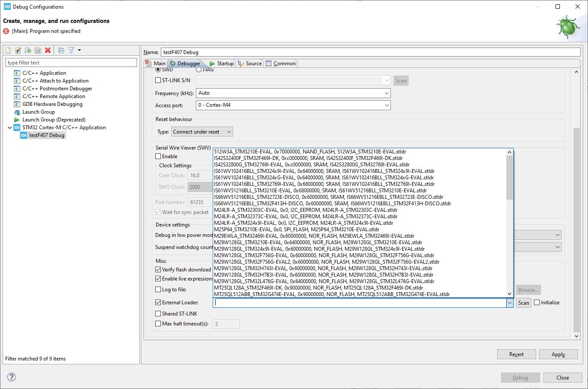This screenshot has height=389, width=588.
Task: Click New launch configuration prototype icon
Action: click(18, 51)
